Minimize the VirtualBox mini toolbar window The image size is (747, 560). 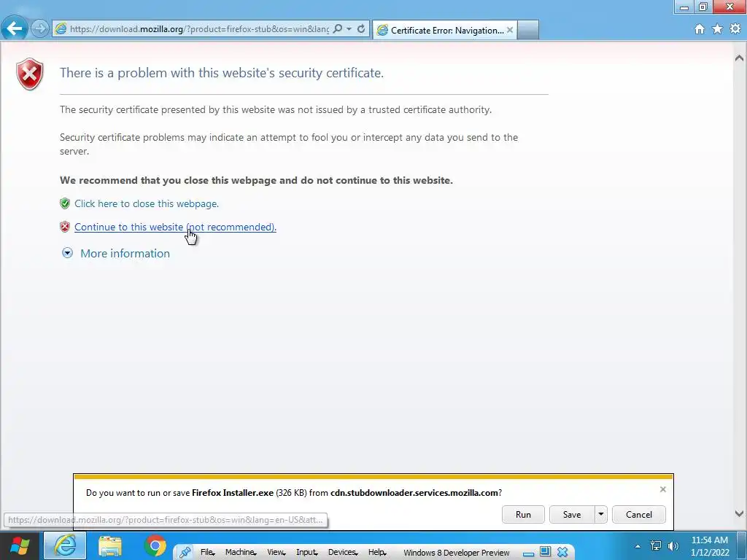(528, 553)
